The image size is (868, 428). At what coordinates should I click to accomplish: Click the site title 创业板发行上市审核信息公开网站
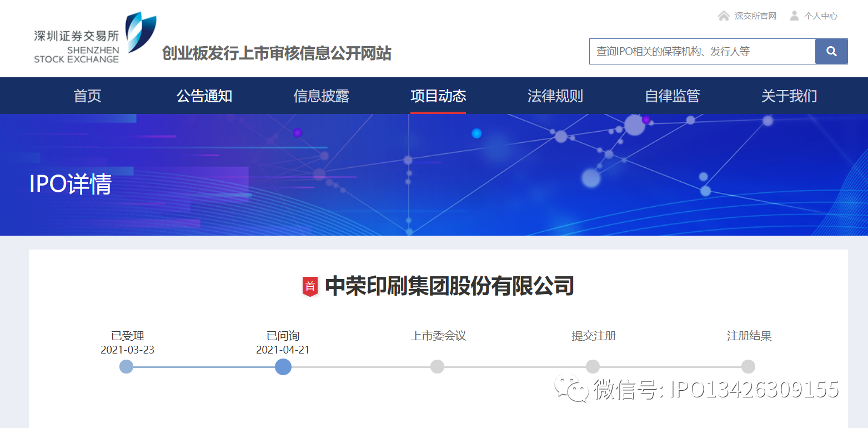[x=277, y=53]
